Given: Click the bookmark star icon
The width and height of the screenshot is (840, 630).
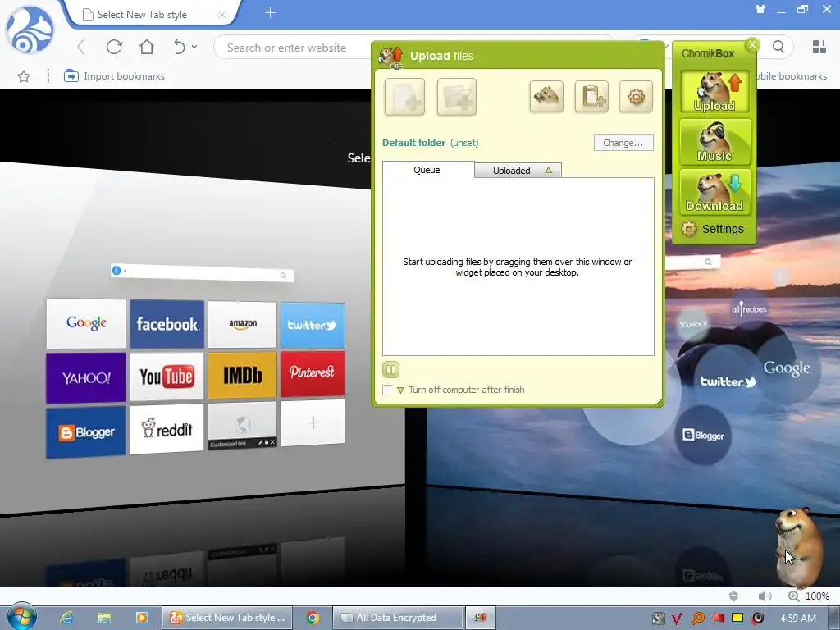Looking at the screenshot, I should (24, 76).
